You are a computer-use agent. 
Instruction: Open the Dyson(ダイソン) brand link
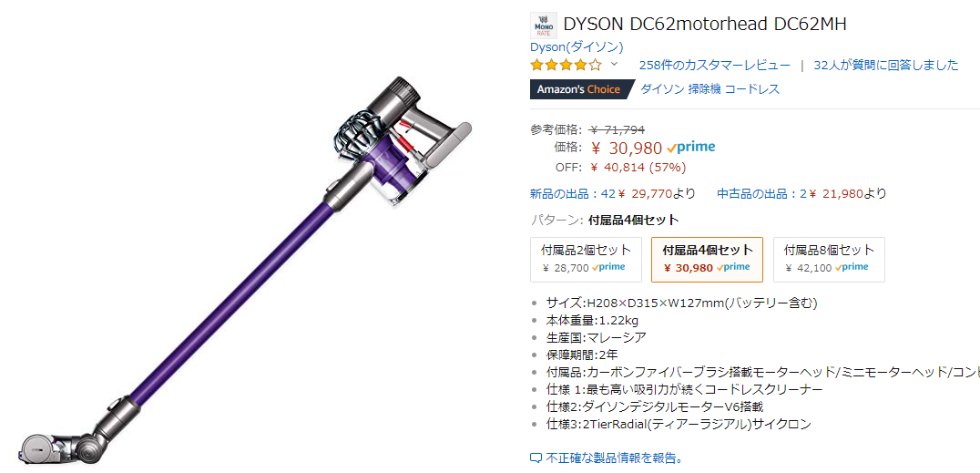[x=577, y=46]
